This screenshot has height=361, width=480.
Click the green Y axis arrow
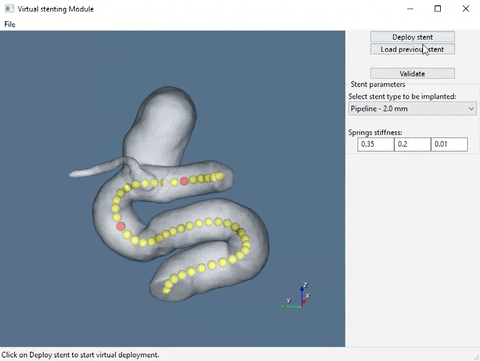(x=291, y=306)
